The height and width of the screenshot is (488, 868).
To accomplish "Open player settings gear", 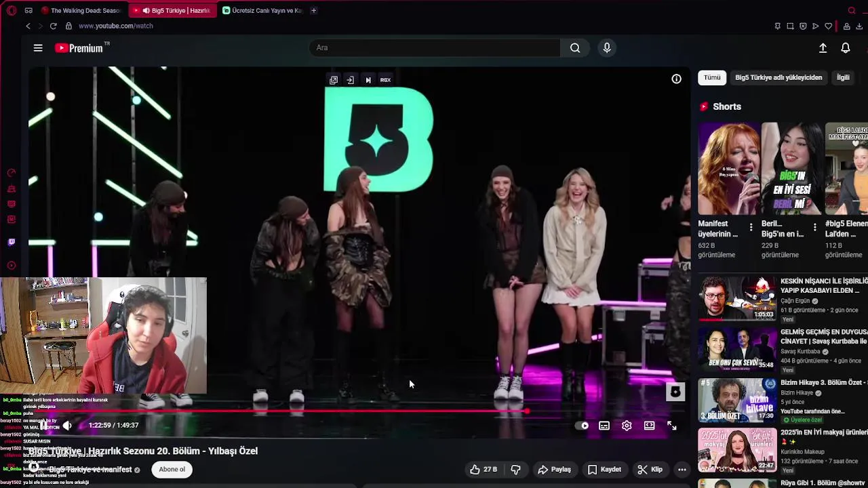I will coord(627,426).
